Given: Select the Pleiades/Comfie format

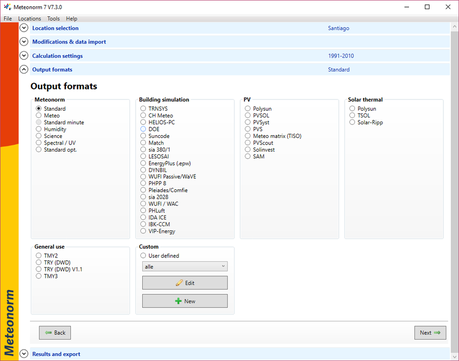Looking at the screenshot, I should 143,190.
